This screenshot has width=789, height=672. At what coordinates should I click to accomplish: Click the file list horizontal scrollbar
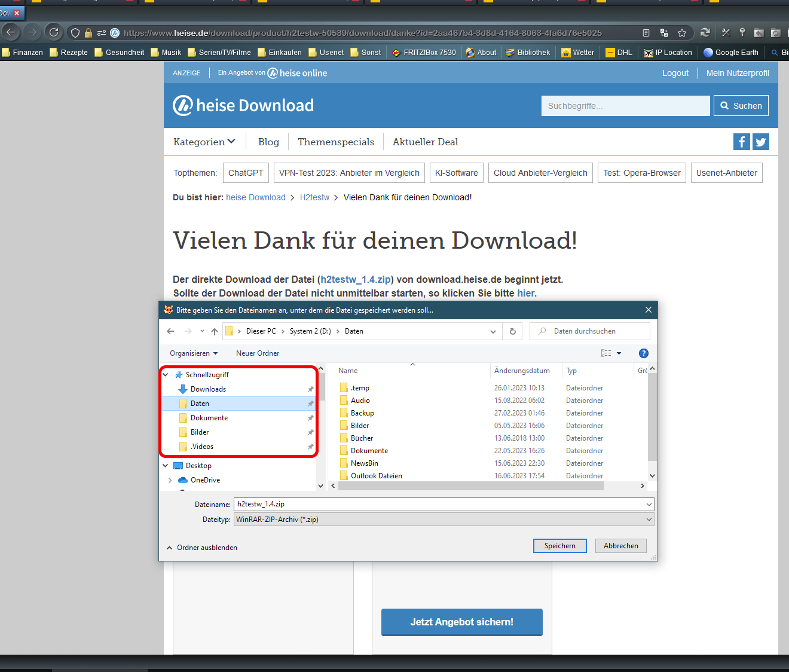point(471,486)
